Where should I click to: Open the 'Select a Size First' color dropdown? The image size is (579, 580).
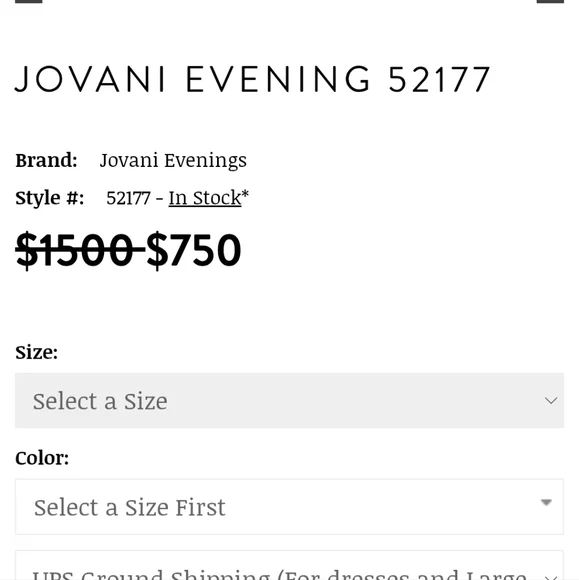click(x=289, y=507)
